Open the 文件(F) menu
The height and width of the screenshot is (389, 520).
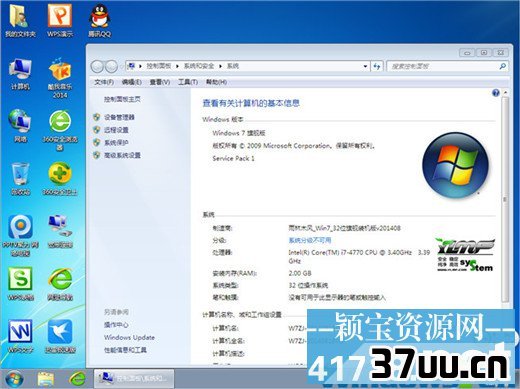(104, 82)
